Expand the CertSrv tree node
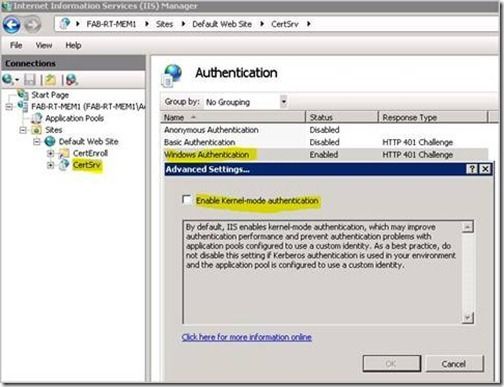 50,165
